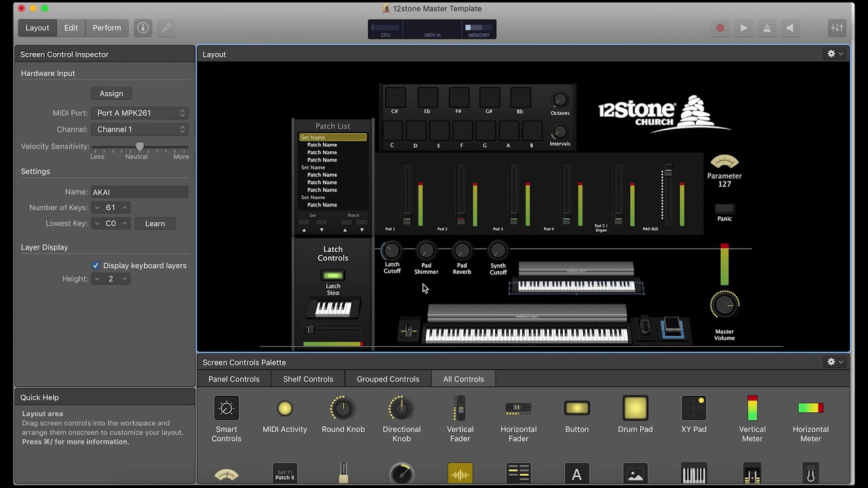Select the F# pad in the layout
This screenshot has width=868, height=488.
[x=458, y=97]
